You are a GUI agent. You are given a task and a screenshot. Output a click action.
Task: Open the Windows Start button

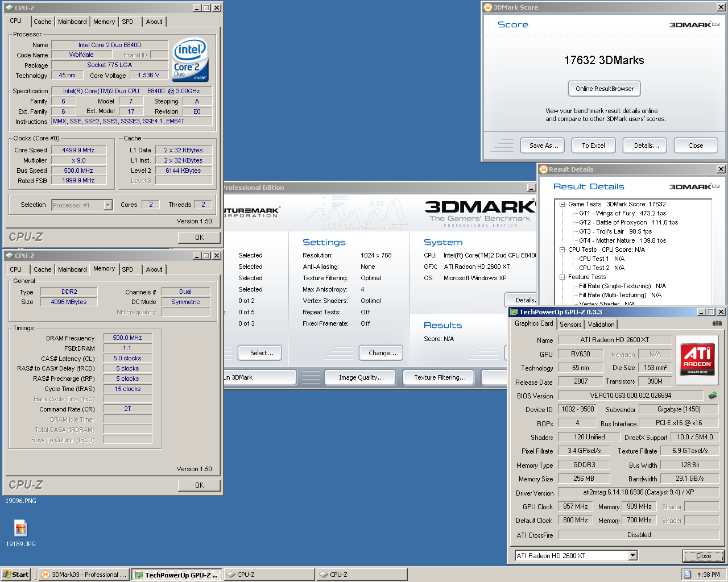(15, 575)
